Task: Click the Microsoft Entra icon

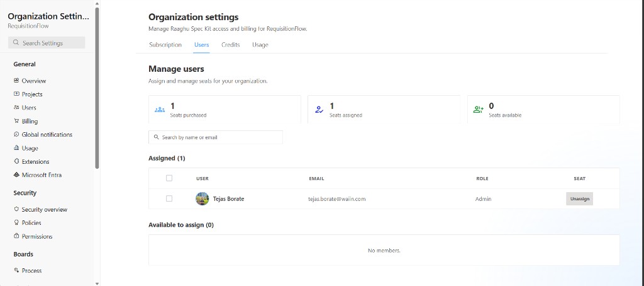Action: coord(16,175)
